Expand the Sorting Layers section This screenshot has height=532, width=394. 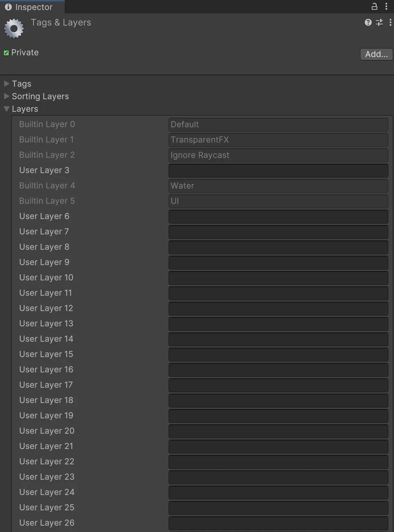tap(7, 96)
